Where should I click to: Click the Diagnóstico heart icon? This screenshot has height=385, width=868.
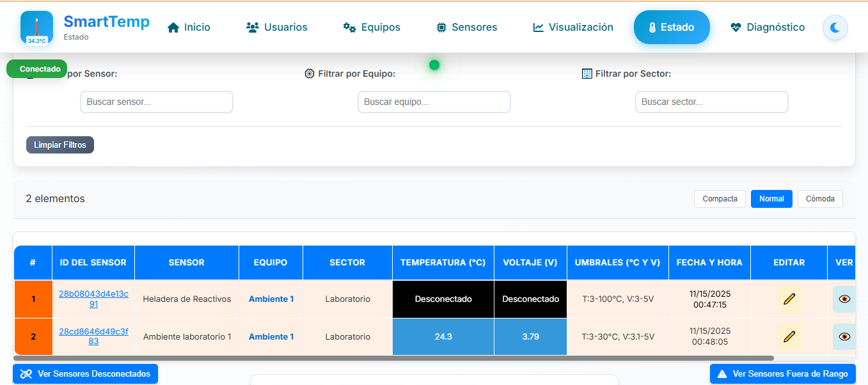click(734, 27)
